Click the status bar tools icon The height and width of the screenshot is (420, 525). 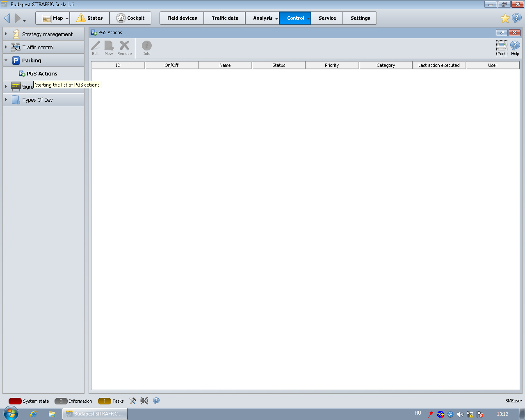pyautogui.click(x=132, y=401)
